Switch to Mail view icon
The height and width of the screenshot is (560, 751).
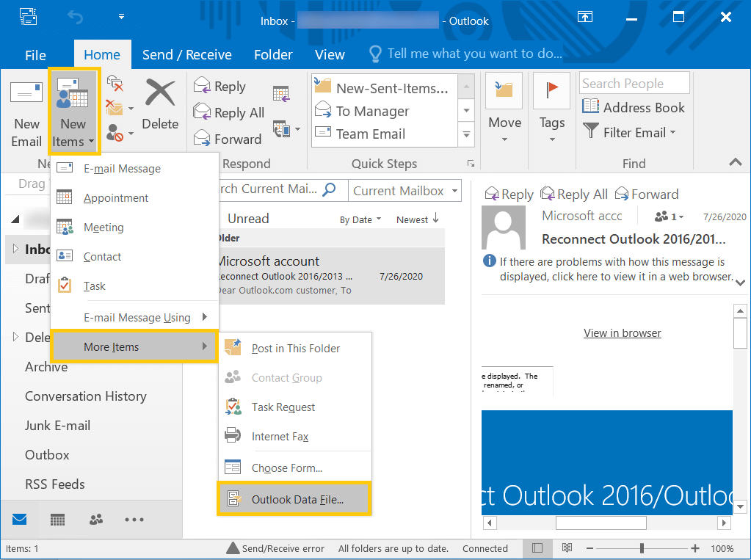(x=19, y=519)
